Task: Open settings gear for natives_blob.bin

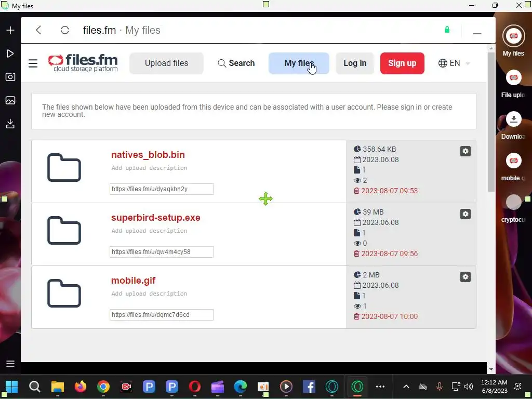Action: click(x=465, y=151)
